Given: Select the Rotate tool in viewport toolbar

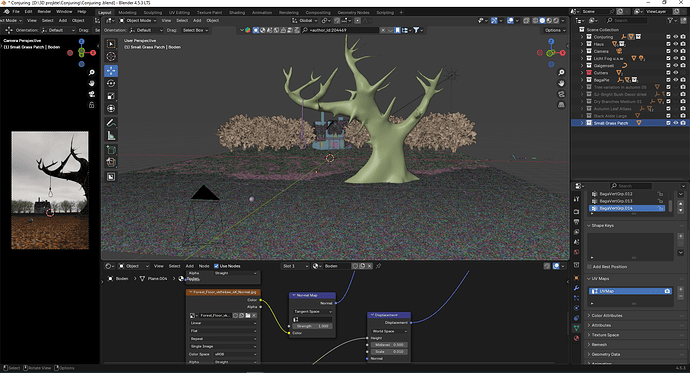Looking at the screenshot, I should [111, 84].
